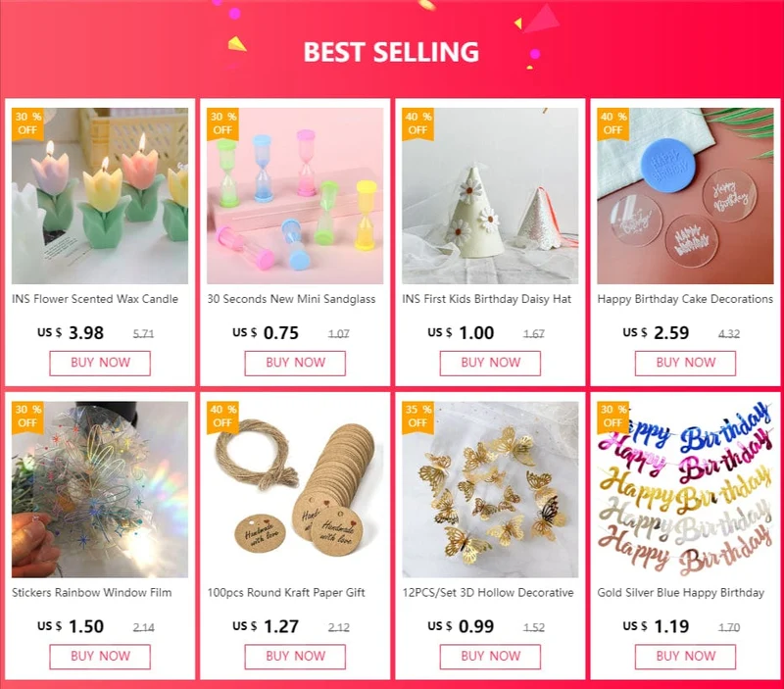784x689 pixels.
Task: View the daisy birthday hat photo
Action: tap(490, 196)
